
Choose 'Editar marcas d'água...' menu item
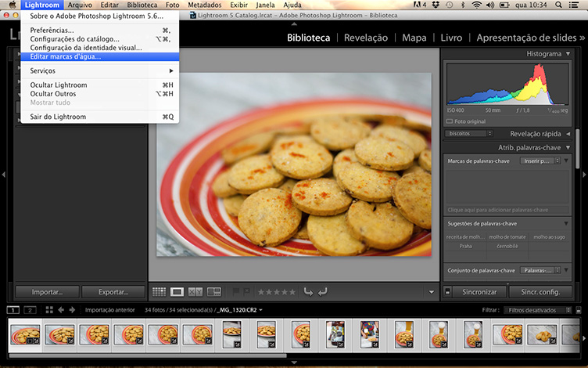66,56
